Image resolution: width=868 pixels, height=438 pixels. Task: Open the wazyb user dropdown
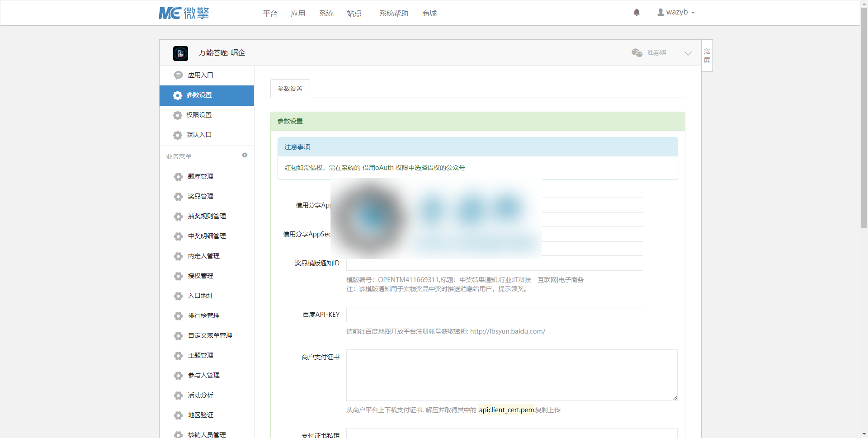676,12
